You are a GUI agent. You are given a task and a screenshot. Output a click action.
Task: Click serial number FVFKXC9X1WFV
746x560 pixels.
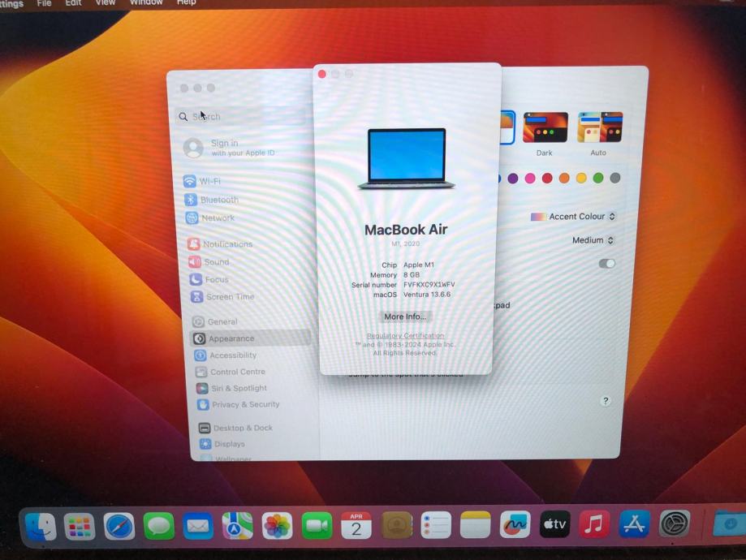pos(429,285)
